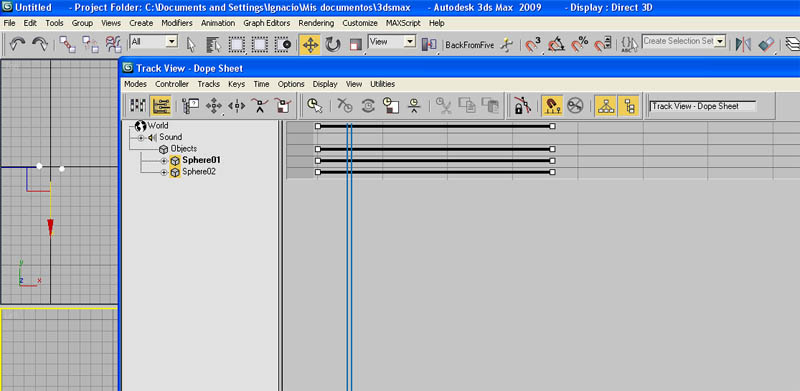Click the Lock Selection padlock icon
This screenshot has width=800, height=391.
click(522, 106)
